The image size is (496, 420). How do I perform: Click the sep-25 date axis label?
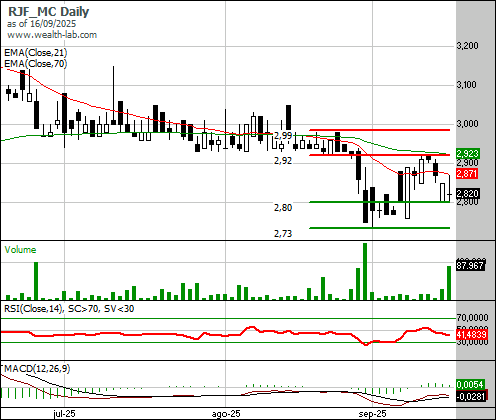point(372,414)
